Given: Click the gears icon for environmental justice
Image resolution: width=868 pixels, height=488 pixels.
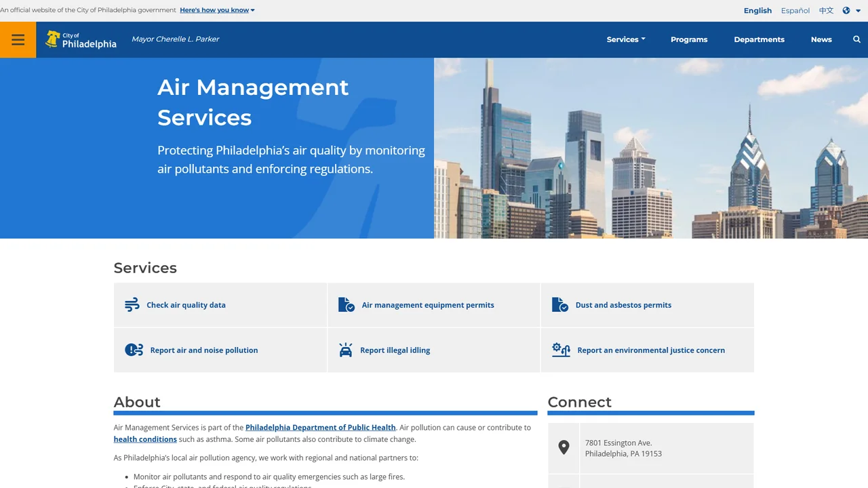Looking at the screenshot, I should pyautogui.click(x=561, y=350).
